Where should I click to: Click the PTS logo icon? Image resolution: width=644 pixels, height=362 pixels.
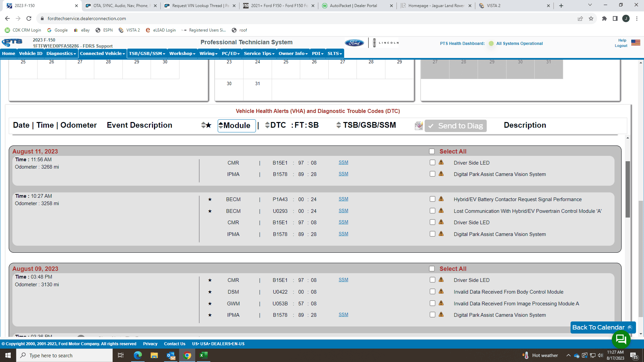[12, 43]
